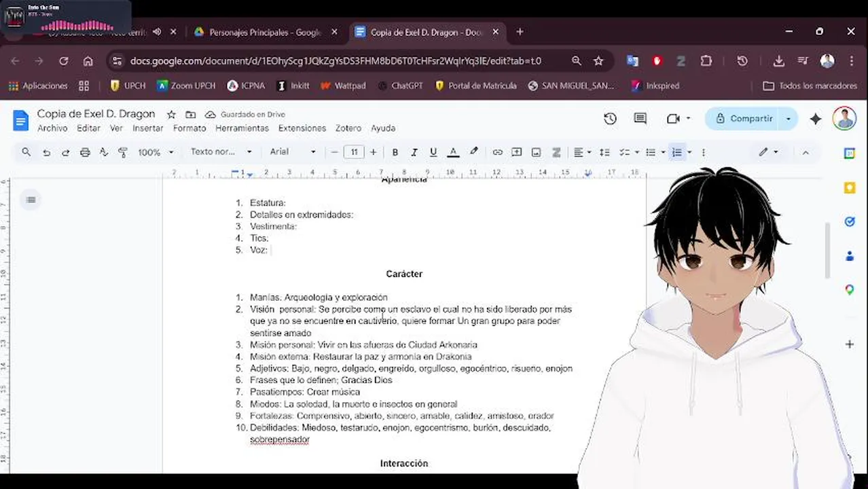Print the document

coord(85,152)
